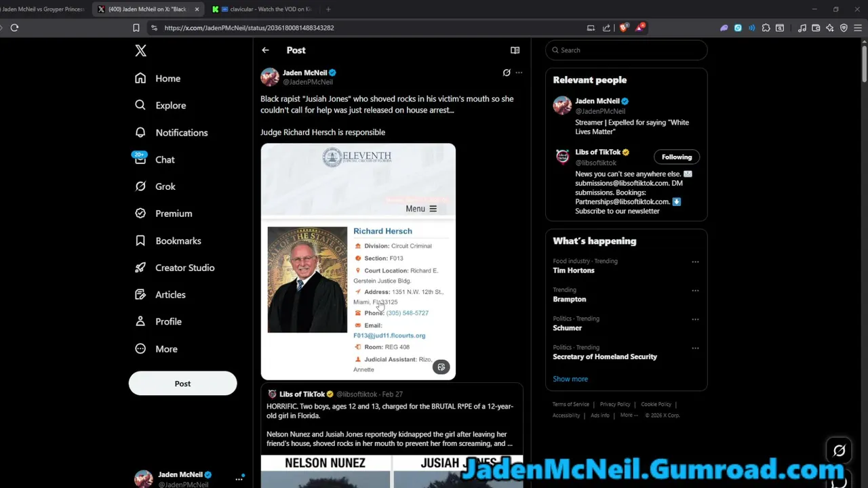Open the quoted Libs of TikTok post text
The image size is (868, 488).
(390, 425)
